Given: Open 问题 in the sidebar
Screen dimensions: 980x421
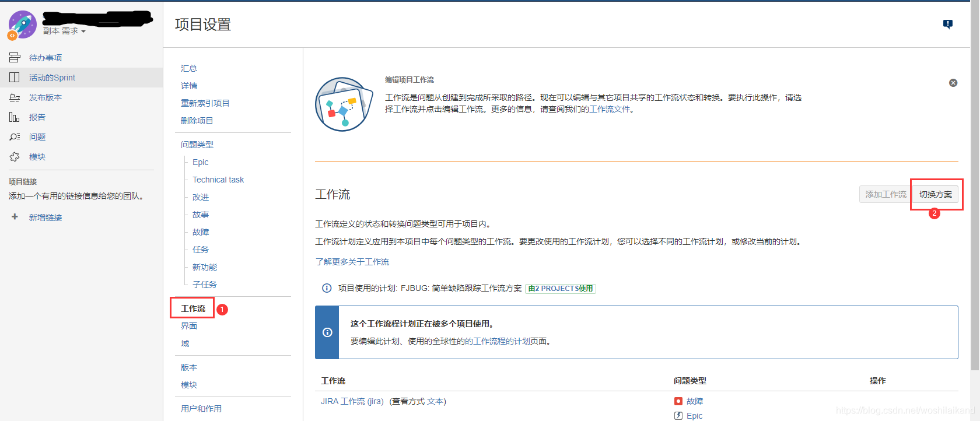Looking at the screenshot, I should click(37, 137).
